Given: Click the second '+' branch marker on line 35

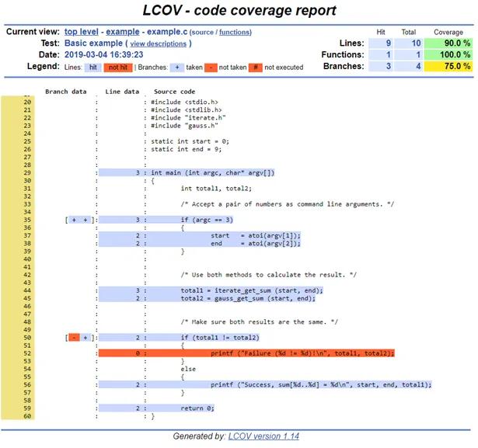Looking at the screenshot, I should tap(85, 220).
